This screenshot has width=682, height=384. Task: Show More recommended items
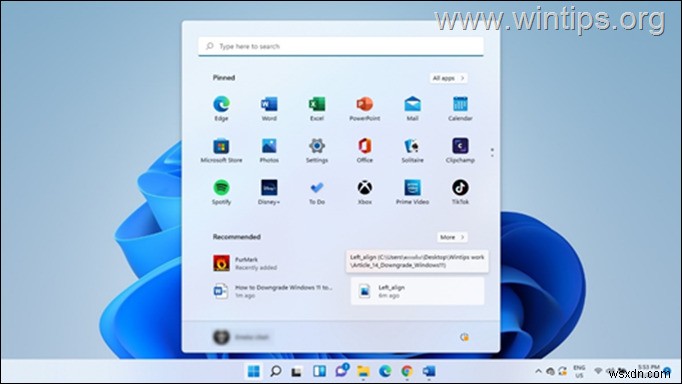(x=452, y=237)
